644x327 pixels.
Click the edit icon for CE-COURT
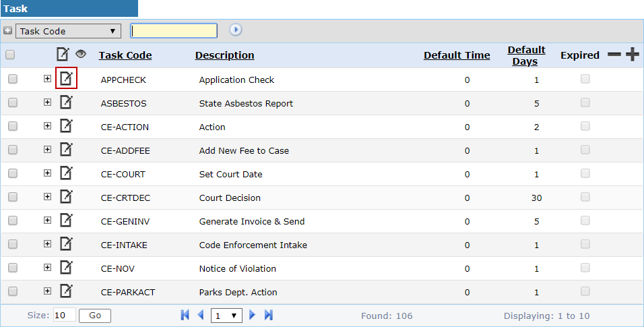pyautogui.click(x=66, y=173)
